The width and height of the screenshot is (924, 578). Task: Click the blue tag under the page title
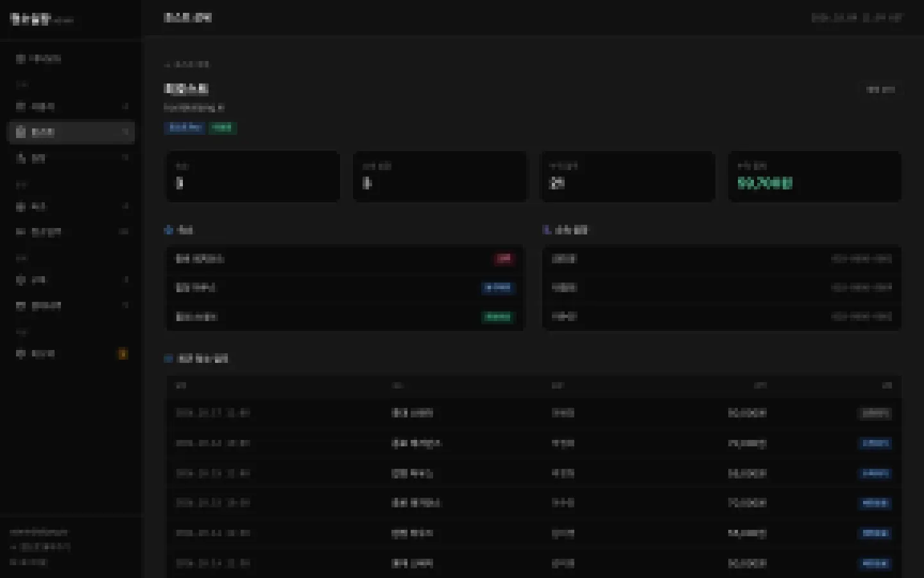185,128
